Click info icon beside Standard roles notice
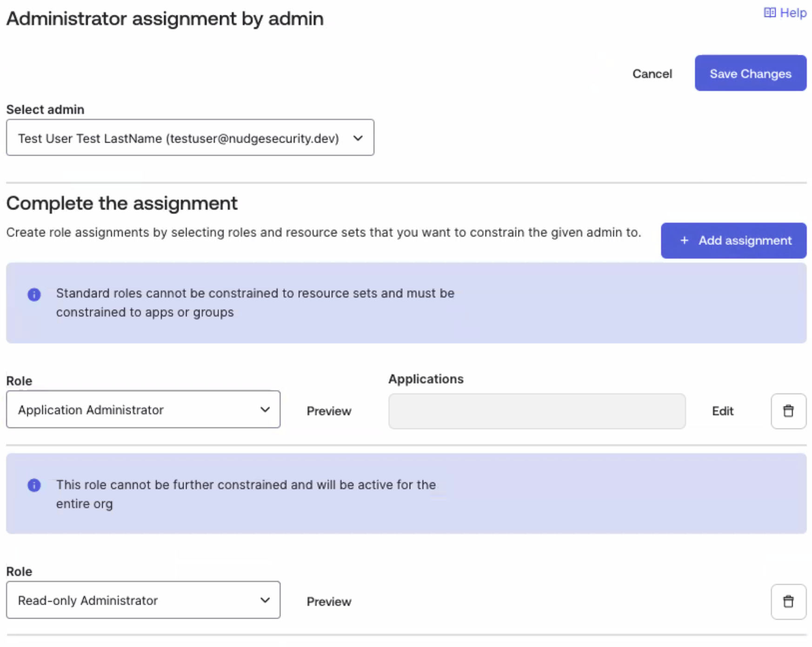This screenshot has width=812, height=647. [x=34, y=295]
